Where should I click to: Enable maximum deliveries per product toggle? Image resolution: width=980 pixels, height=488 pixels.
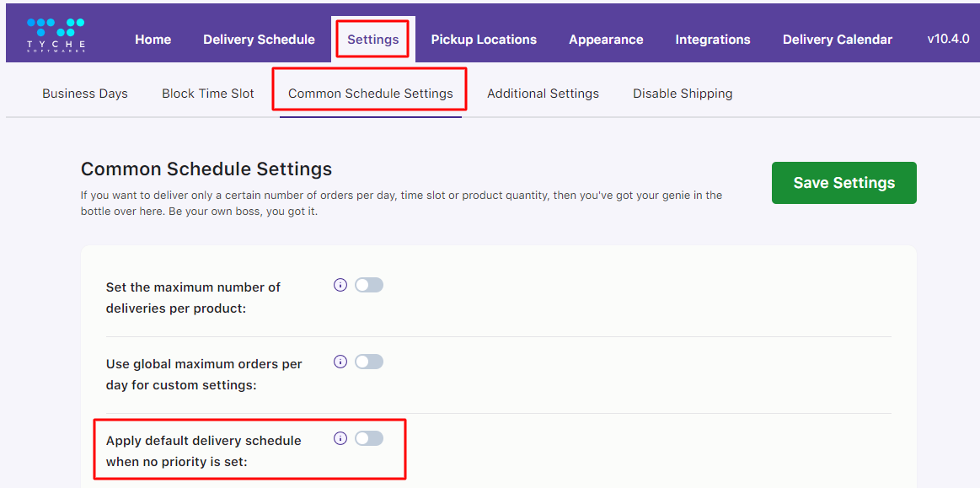(369, 286)
